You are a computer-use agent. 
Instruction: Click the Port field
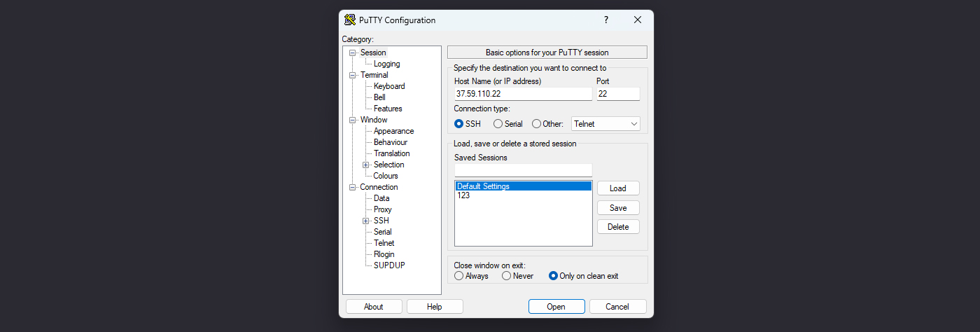pyautogui.click(x=618, y=94)
